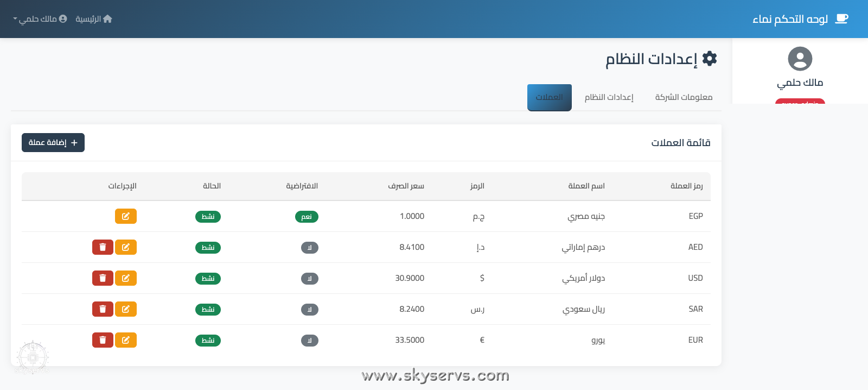The height and width of the screenshot is (390, 868).
Task: Click the $ symbol cell
Action: pos(482,278)
